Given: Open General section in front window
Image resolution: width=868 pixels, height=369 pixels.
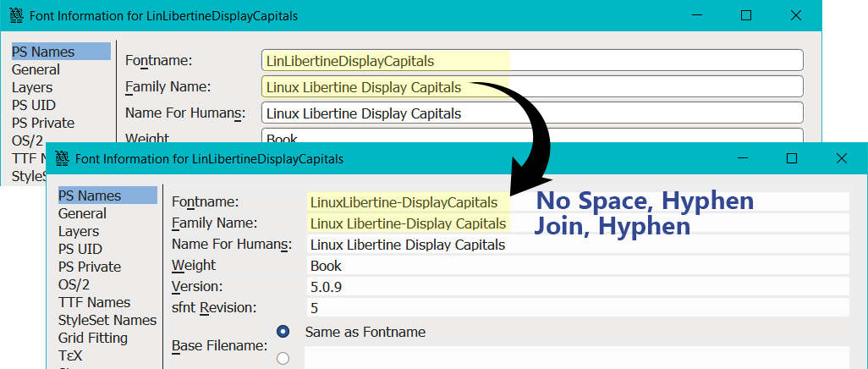Looking at the screenshot, I should (x=82, y=213).
